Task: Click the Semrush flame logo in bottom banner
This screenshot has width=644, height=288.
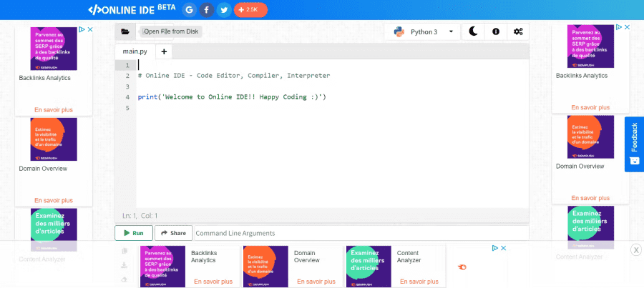Action: (x=462, y=267)
